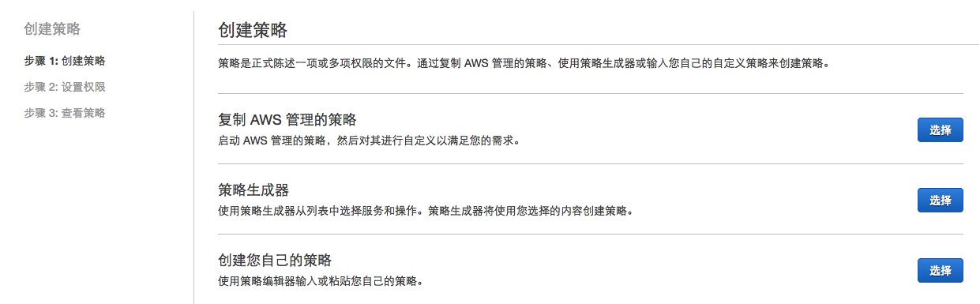Click the 策略生成器 option heading

tap(253, 190)
